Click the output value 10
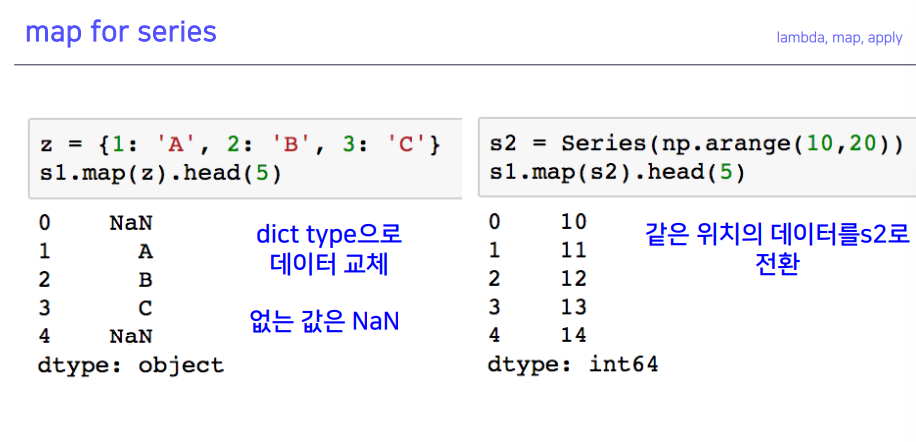 [573, 222]
